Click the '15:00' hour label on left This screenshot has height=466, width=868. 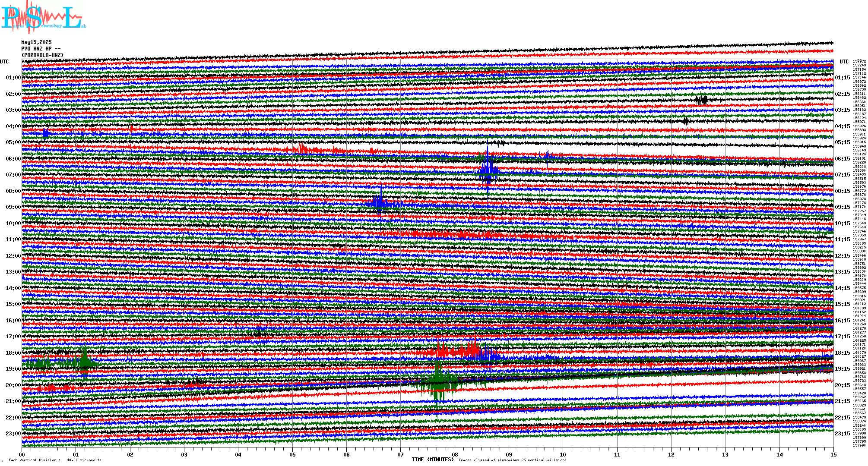coord(13,304)
